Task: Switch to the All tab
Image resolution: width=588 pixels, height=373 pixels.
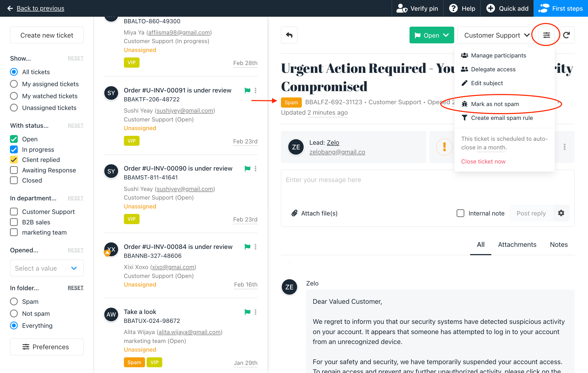Action: (x=481, y=244)
